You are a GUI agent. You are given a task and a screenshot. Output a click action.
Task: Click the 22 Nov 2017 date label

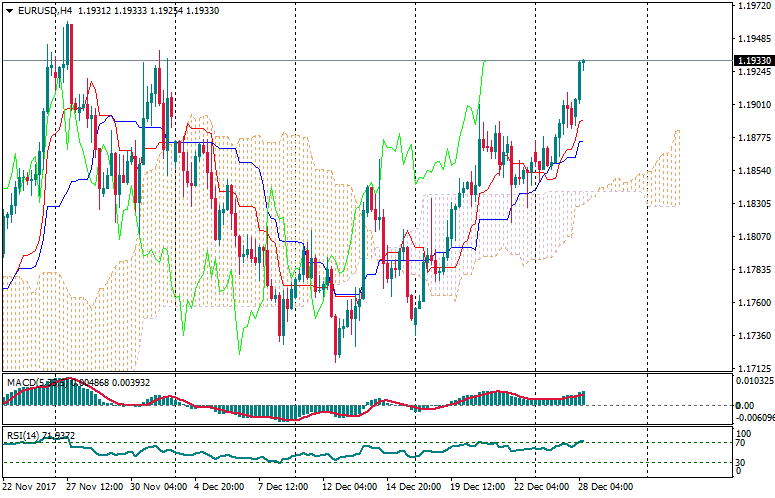pyautogui.click(x=30, y=487)
